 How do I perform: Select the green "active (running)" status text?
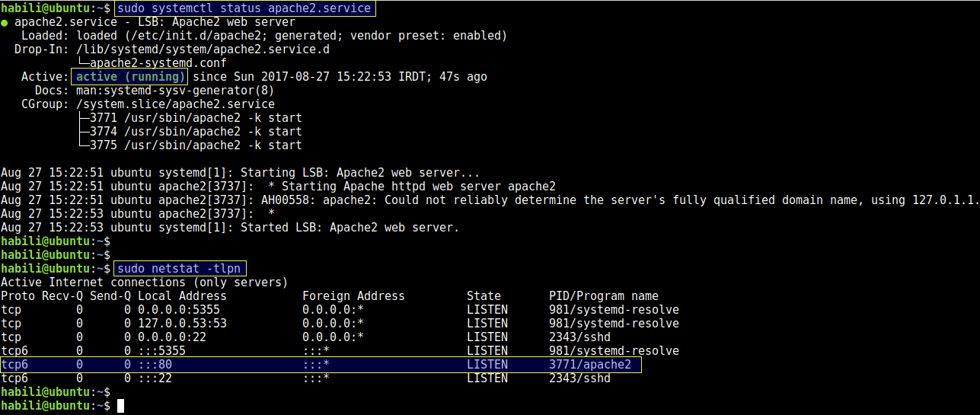point(129,77)
